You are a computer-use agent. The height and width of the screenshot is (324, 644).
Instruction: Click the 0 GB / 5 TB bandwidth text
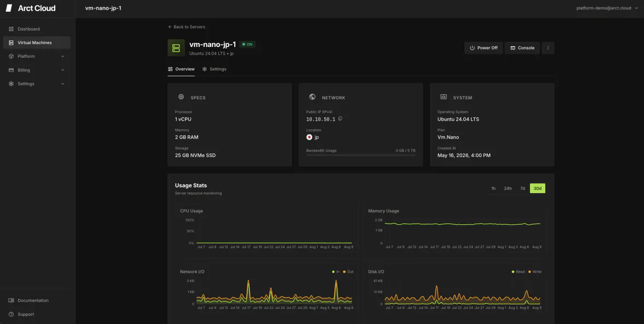point(406,151)
